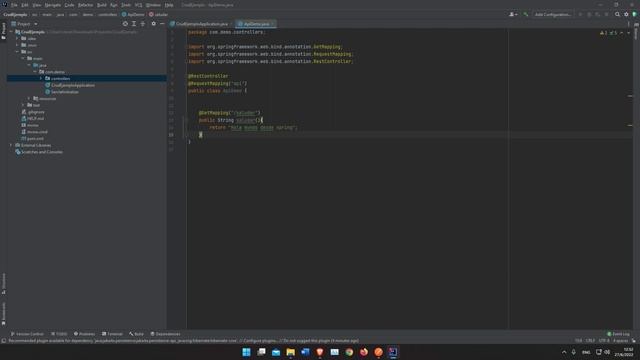This screenshot has height=360, width=640.
Task: Open the Build menu
Action: [102, 5]
